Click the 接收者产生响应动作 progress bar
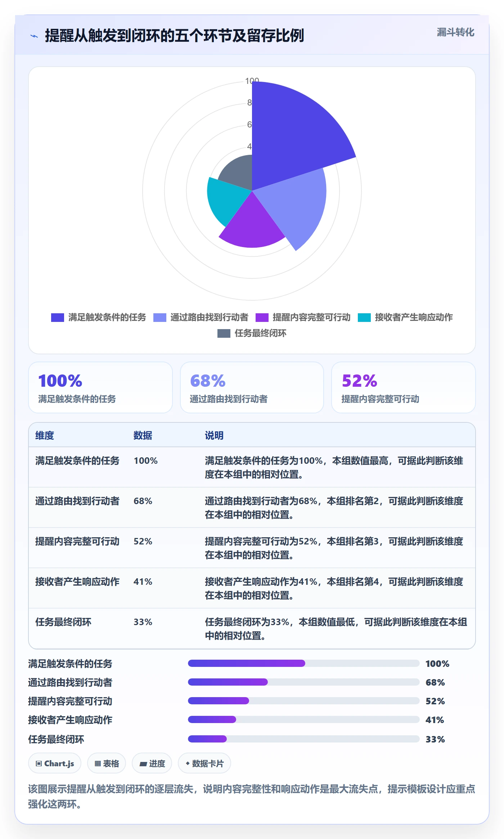 (304, 719)
